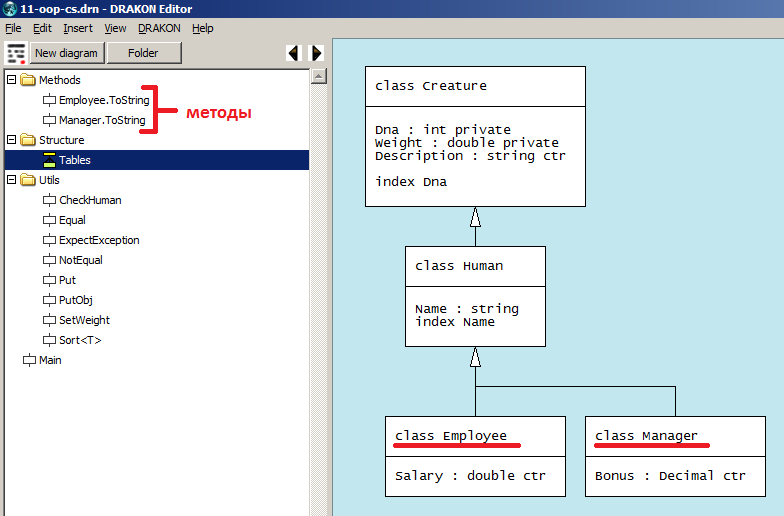Click the forward navigation arrow
Viewport: 784px width, 516px height.
click(317, 53)
